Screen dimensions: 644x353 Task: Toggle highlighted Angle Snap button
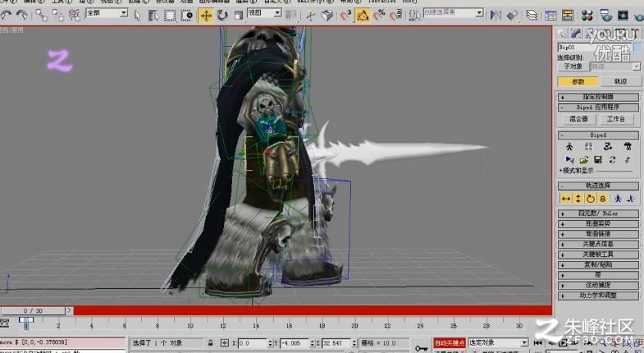pos(363,16)
